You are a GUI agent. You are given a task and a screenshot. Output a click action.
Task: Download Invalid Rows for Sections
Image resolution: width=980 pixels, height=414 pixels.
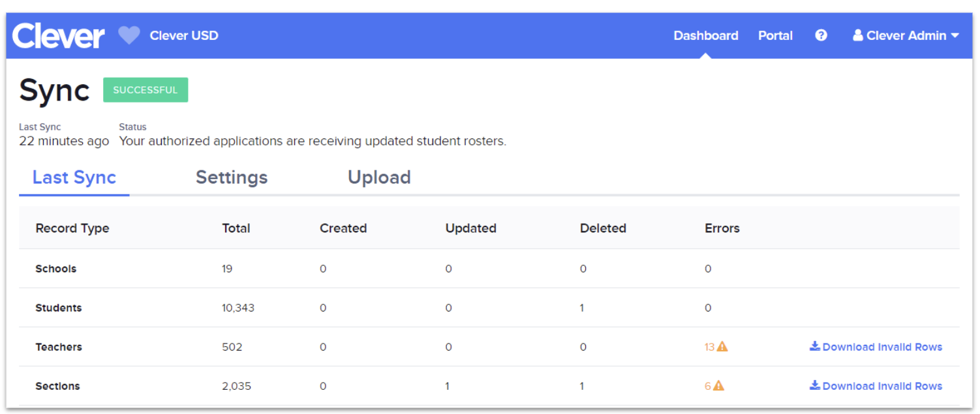pyautogui.click(x=882, y=386)
